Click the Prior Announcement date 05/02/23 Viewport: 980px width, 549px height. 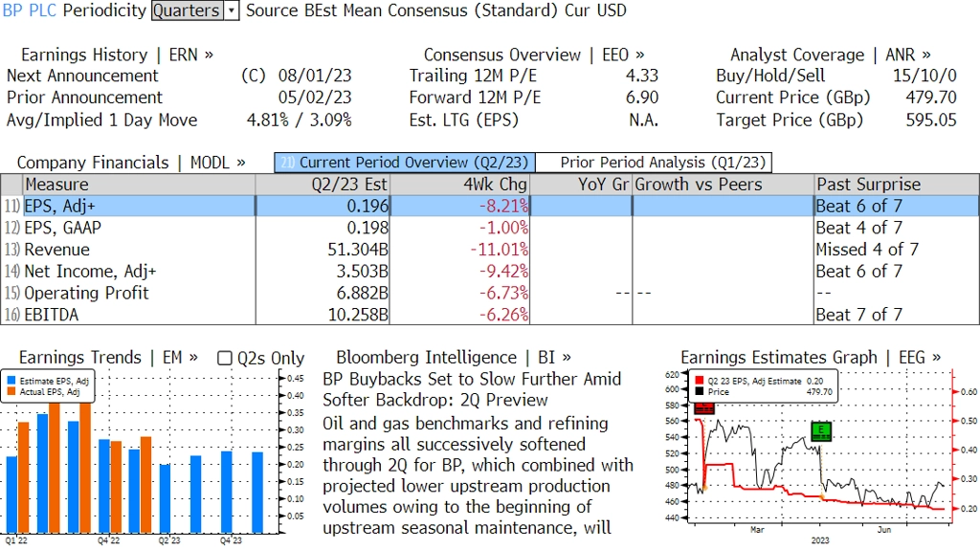pos(314,99)
